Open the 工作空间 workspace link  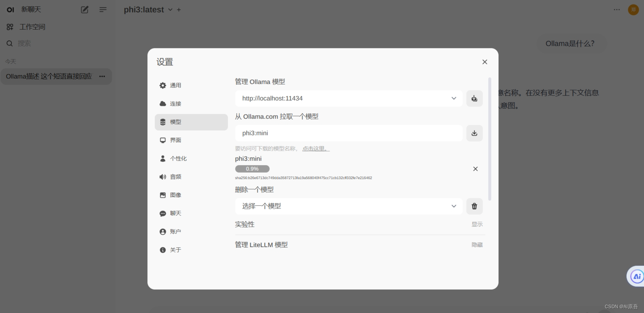pos(32,27)
